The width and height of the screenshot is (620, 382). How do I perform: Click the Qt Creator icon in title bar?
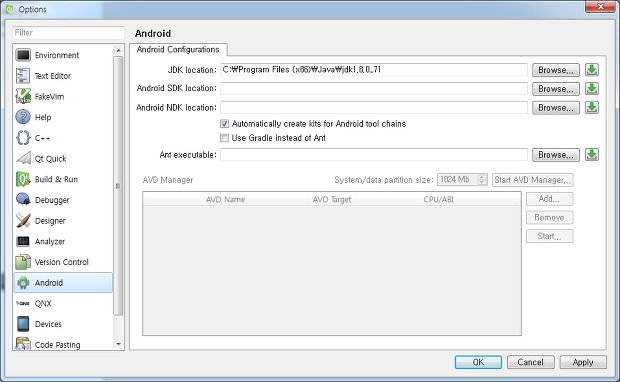(x=10, y=9)
